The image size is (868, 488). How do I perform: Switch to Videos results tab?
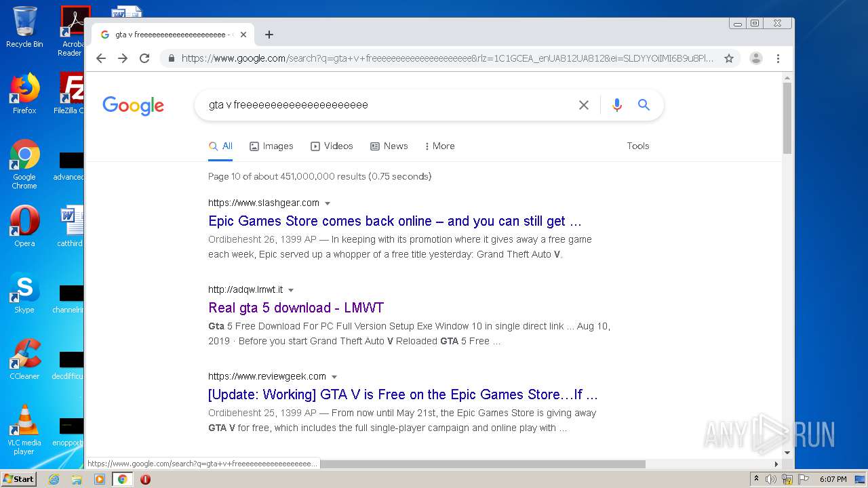(332, 146)
